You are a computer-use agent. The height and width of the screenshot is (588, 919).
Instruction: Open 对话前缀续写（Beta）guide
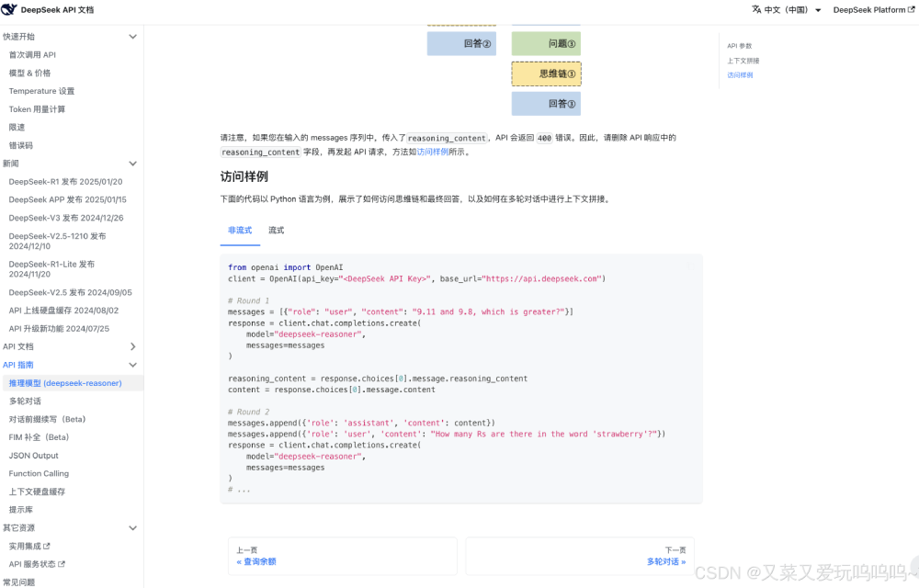point(48,419)
